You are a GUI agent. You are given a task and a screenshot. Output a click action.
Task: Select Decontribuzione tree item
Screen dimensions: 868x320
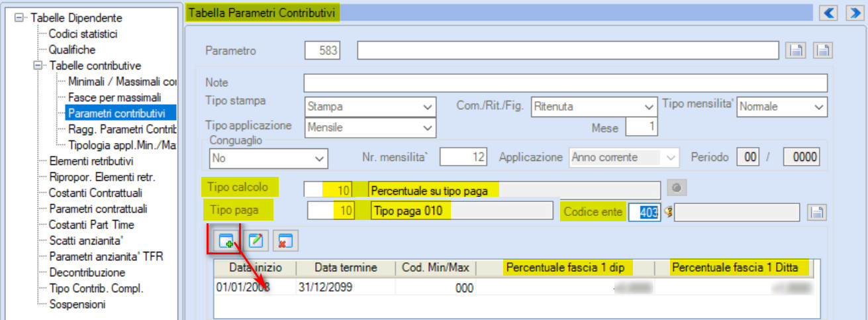click(x=87, y=272)
